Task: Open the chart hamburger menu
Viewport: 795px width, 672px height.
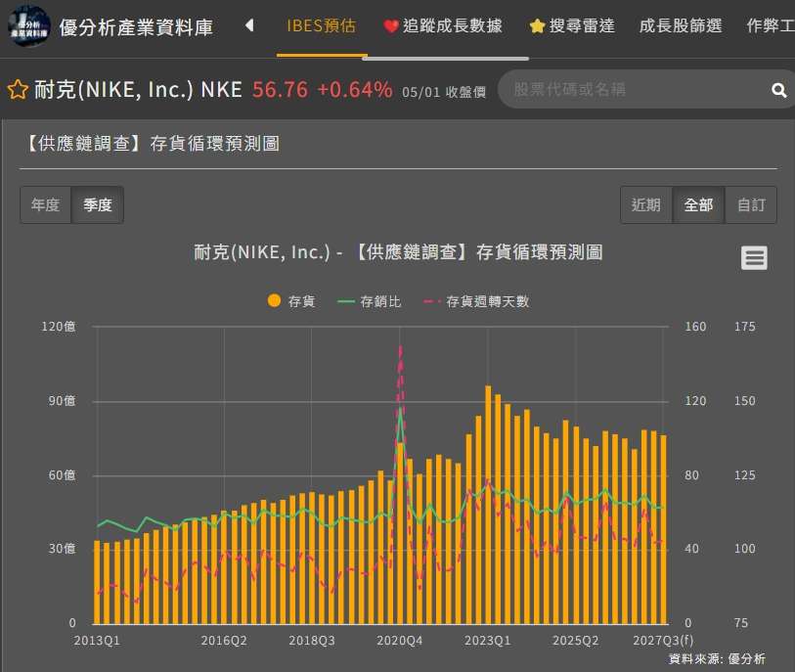Action: coord(754,257)
